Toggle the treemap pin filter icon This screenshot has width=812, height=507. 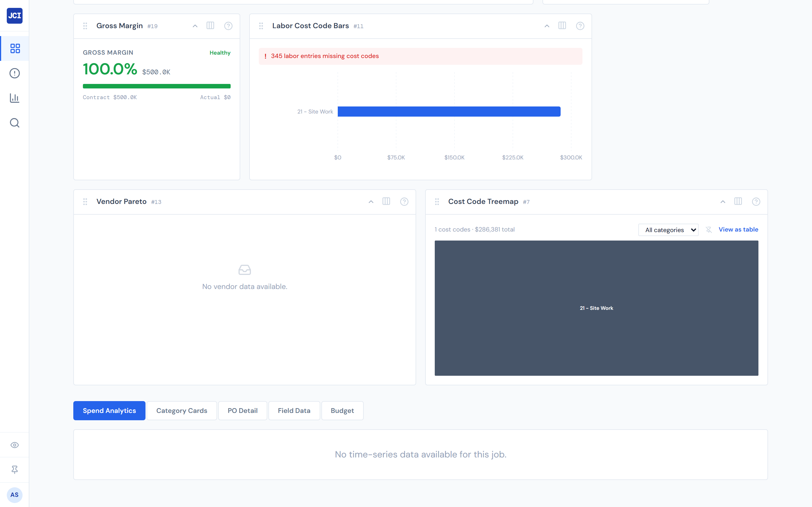pyautogui.click(x=708, y=230)
